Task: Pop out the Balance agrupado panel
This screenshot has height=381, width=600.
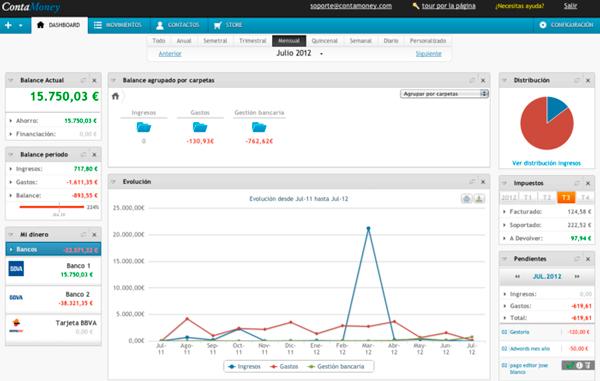Action: click(472, 80)
